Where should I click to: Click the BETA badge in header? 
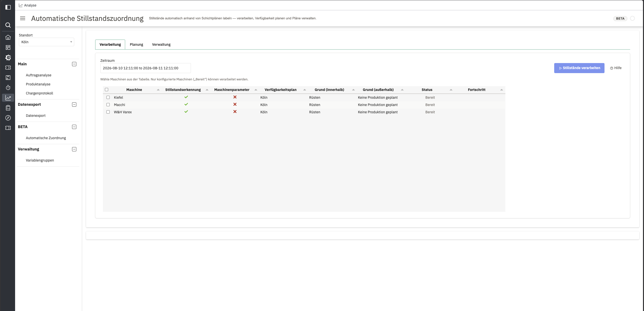point(620,18)
